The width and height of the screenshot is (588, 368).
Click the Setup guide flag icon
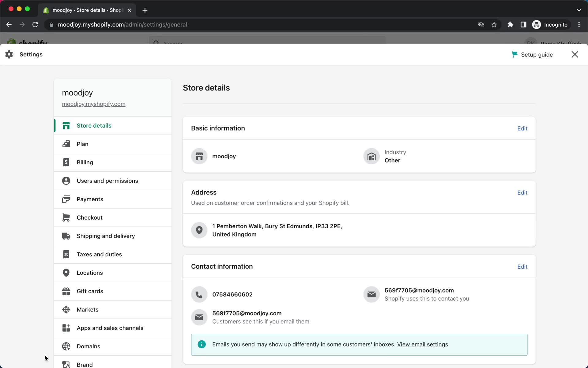click(514, 54)
